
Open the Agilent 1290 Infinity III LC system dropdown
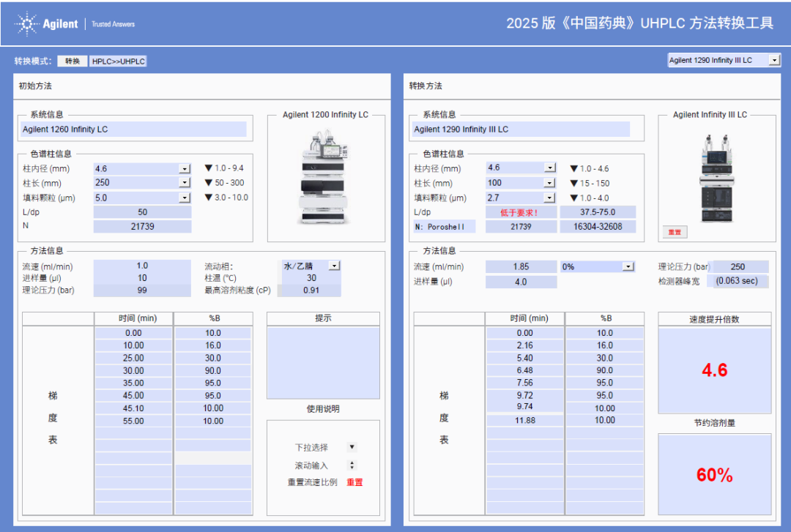(x=724, y=60)
